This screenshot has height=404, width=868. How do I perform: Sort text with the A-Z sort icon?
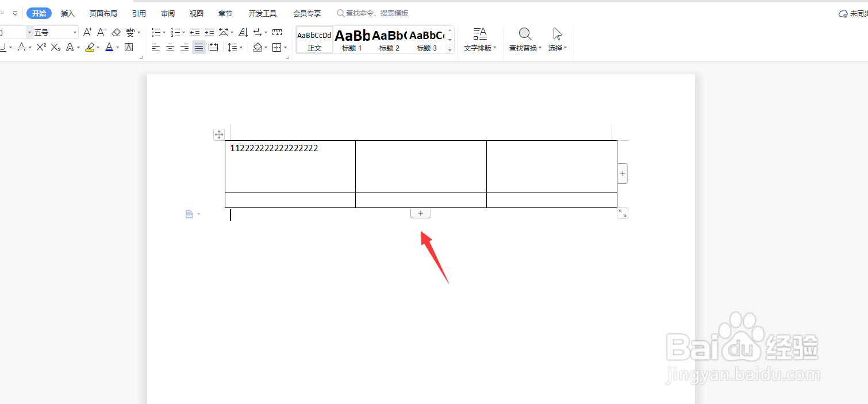[x=243, y=32]
